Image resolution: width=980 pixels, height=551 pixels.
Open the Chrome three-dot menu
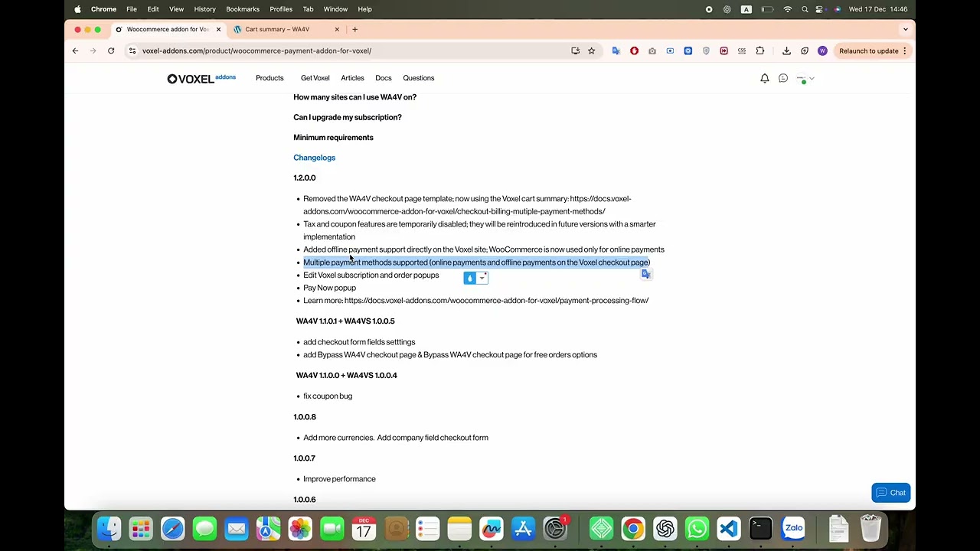click(x=904, y=51)
